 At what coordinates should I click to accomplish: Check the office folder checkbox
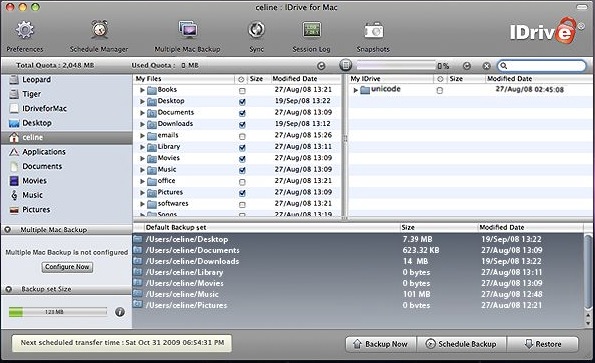click(x=242, y=182)
